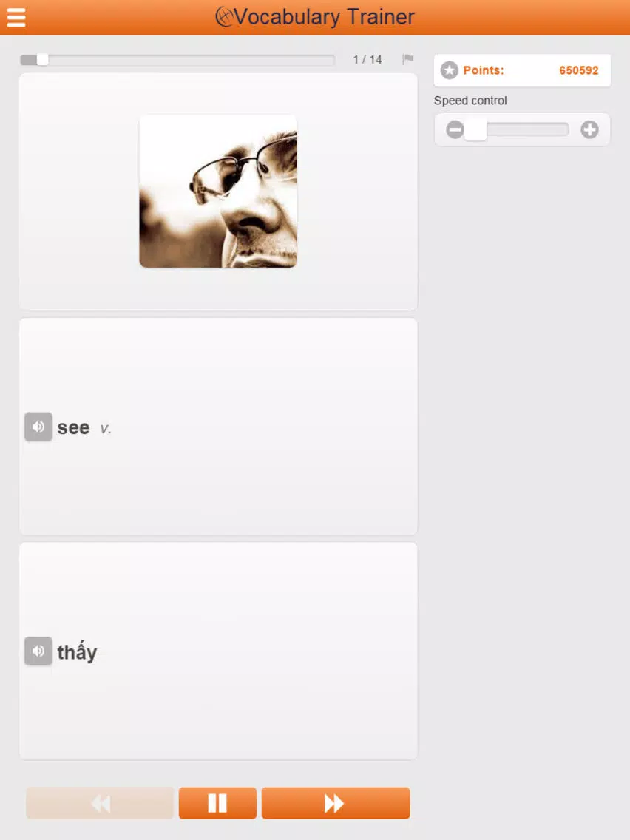The height and width of the screenshot is (840, 630).
Task: Go back to the previous word
Action: tap(100, 803)
